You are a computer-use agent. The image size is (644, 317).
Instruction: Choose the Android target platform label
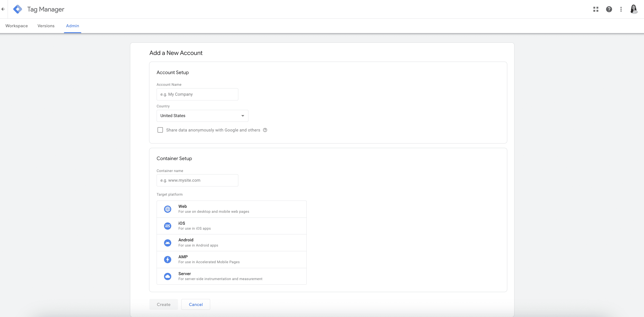186,240
